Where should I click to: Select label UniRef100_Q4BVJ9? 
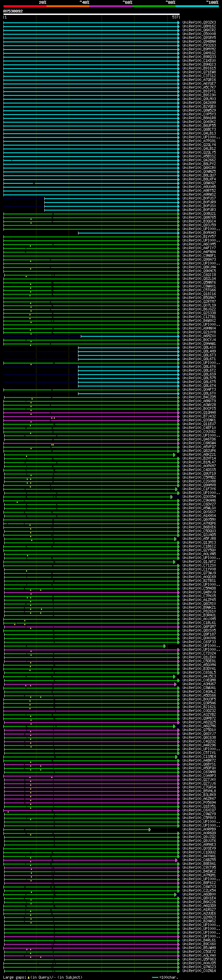pos(199,592)
